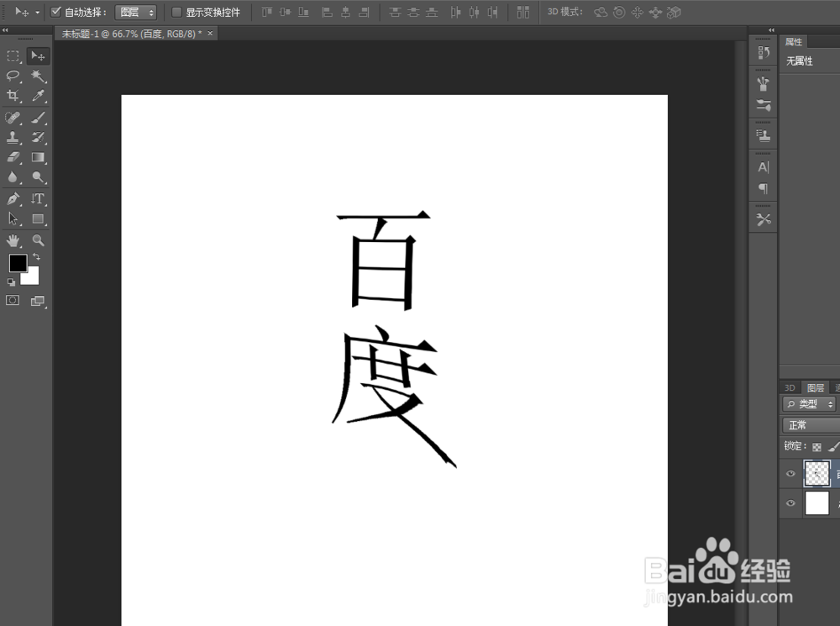Select the Eyedropper tool
This screenshot has height=626, width=840.
click(38, 96)
